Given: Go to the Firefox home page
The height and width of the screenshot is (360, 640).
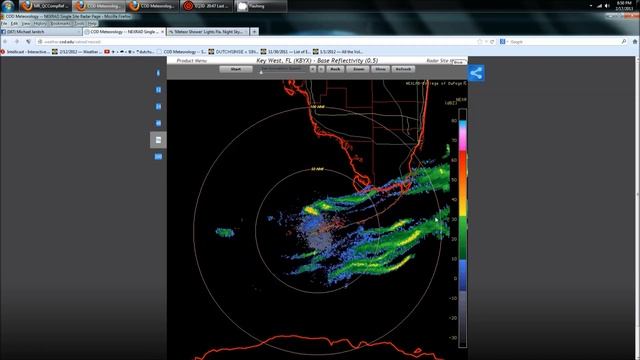Looking at the screenshot, I should pyautogui.click(x=635, y=42).
